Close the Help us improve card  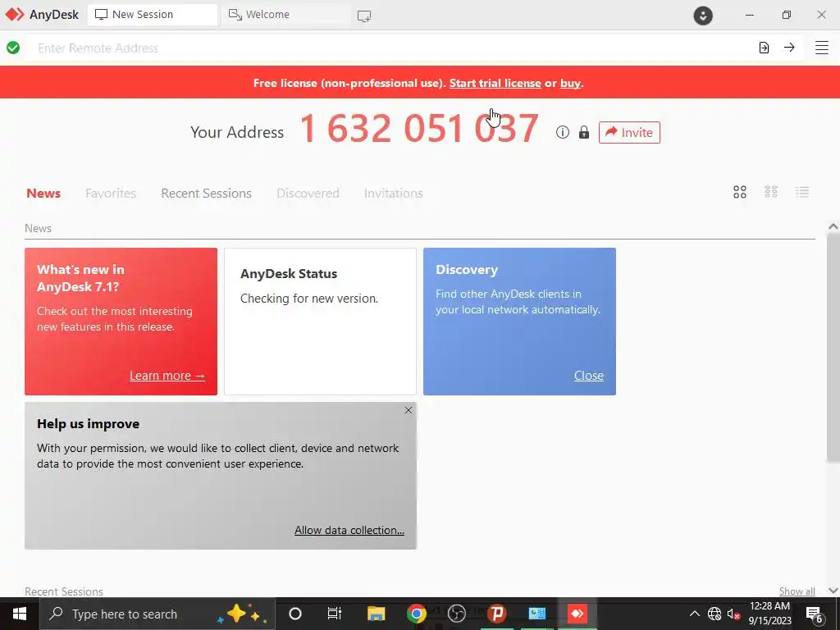409,410
